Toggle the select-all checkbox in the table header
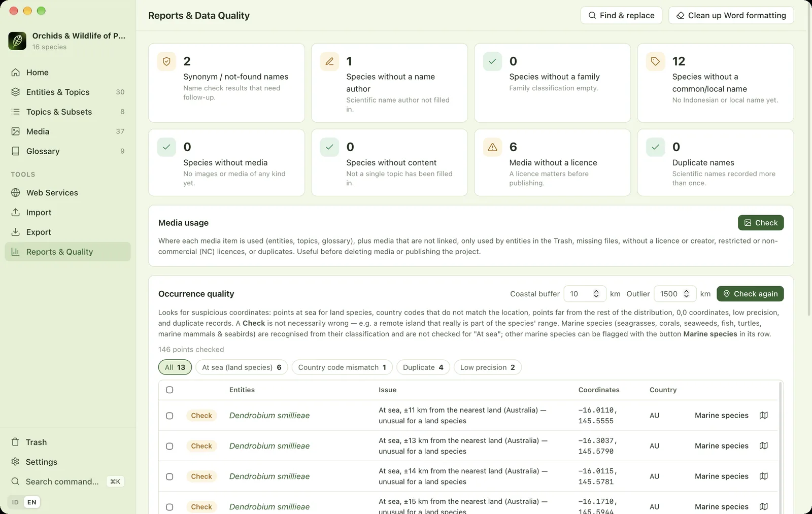 click(170, 390)
